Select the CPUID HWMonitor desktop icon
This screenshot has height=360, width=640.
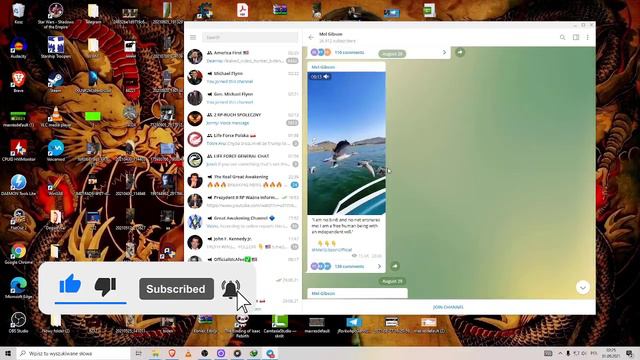pos(18,151)
